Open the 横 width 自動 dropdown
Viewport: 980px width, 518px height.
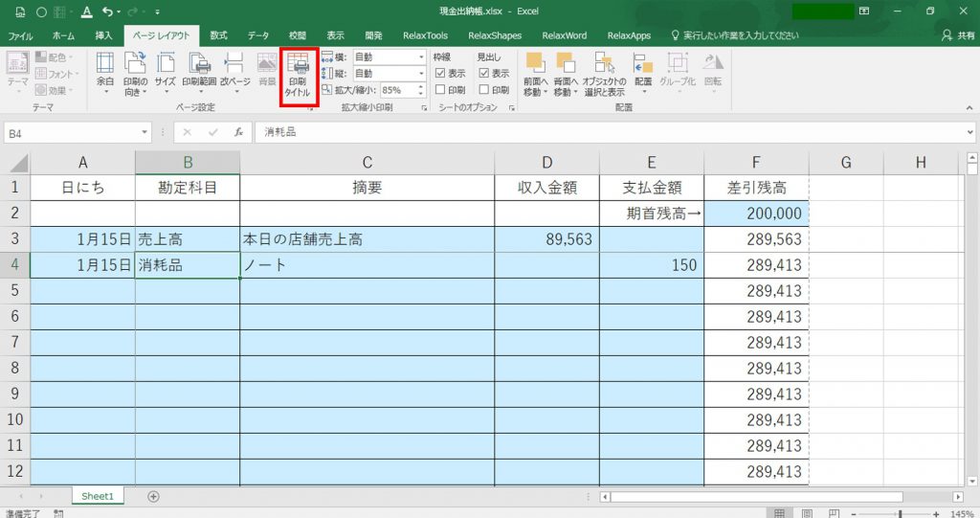421,56
